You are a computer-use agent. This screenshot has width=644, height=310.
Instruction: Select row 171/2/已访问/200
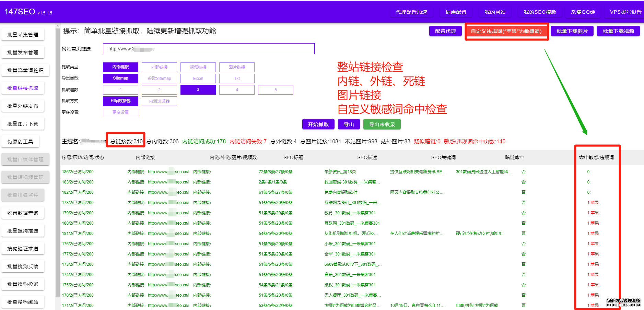tap(78, 306)
